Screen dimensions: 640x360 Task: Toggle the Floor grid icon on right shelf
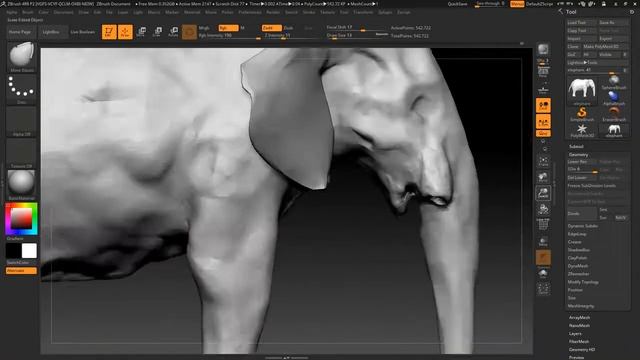click(543, 89)
